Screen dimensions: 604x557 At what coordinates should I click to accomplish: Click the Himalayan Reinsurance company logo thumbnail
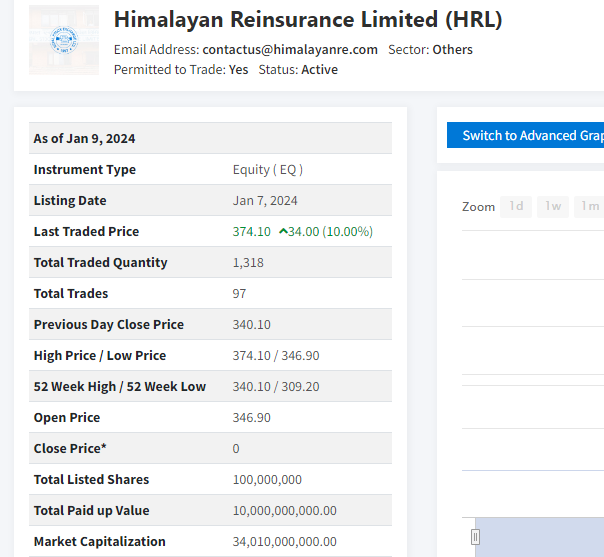[64, 40]
